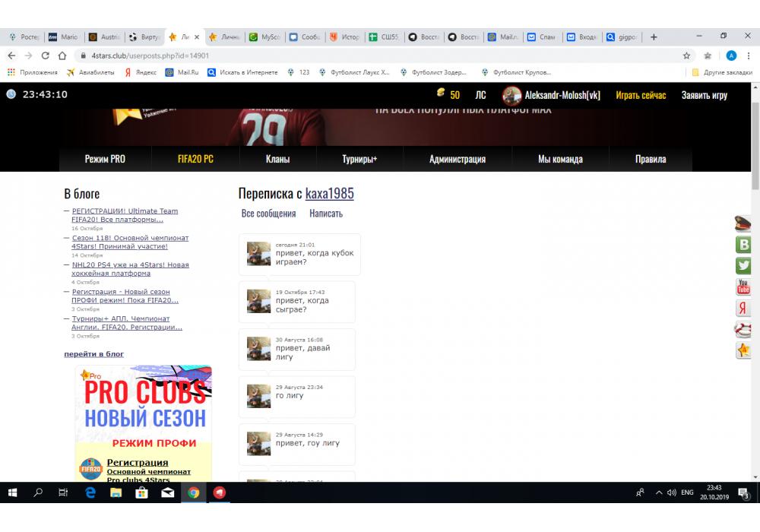760x532 pixels.
Task: Open Microsoft Store from the taskbar
Action: pyautogui.click(x=141, y=492)
